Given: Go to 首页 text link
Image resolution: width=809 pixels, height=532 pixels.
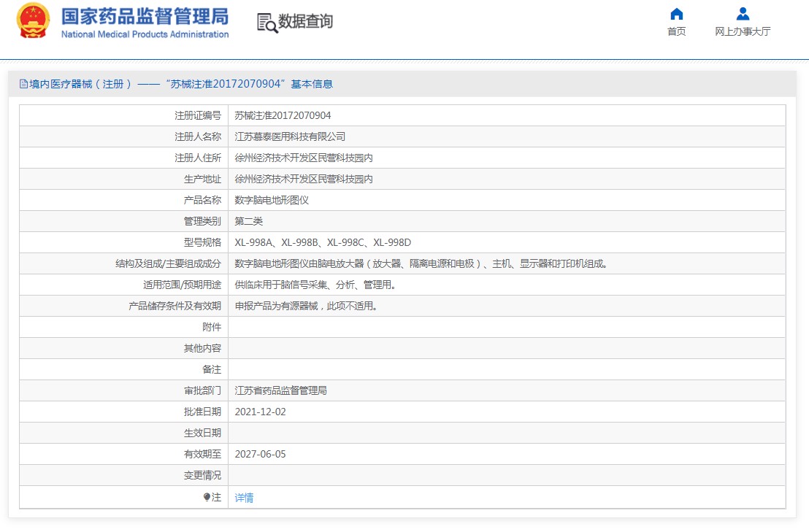Looking at the screenshot, I should pos(676,31).
